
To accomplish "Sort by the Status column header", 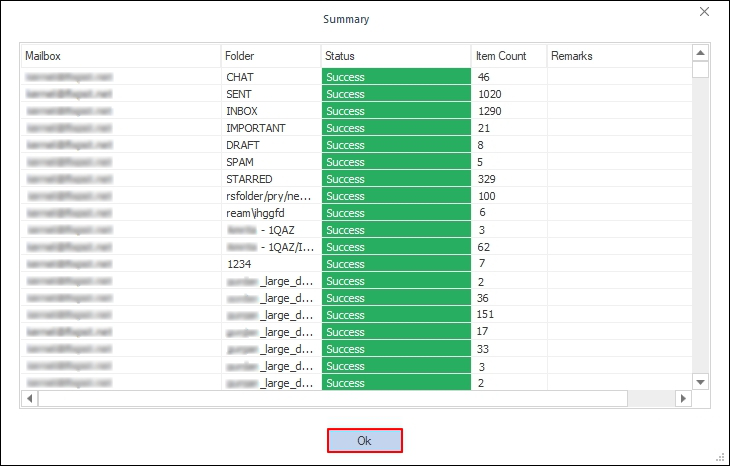I will click(x=396, y=56).
